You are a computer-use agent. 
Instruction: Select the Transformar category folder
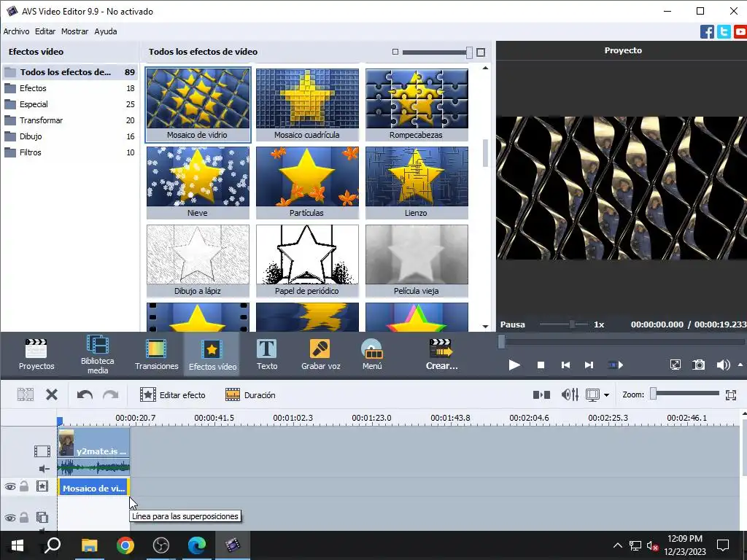pyautogui.click(x=69, y=120)
